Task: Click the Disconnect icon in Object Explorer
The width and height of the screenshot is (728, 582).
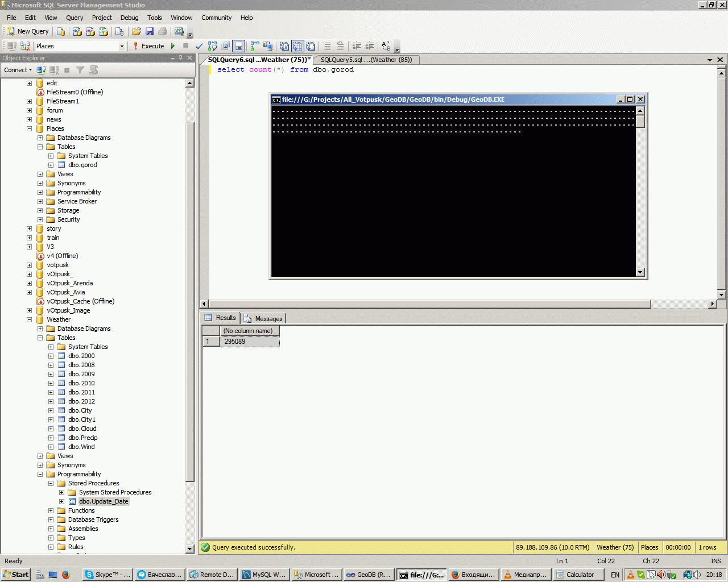Action: pyautogui.click(x=54, y=70)
